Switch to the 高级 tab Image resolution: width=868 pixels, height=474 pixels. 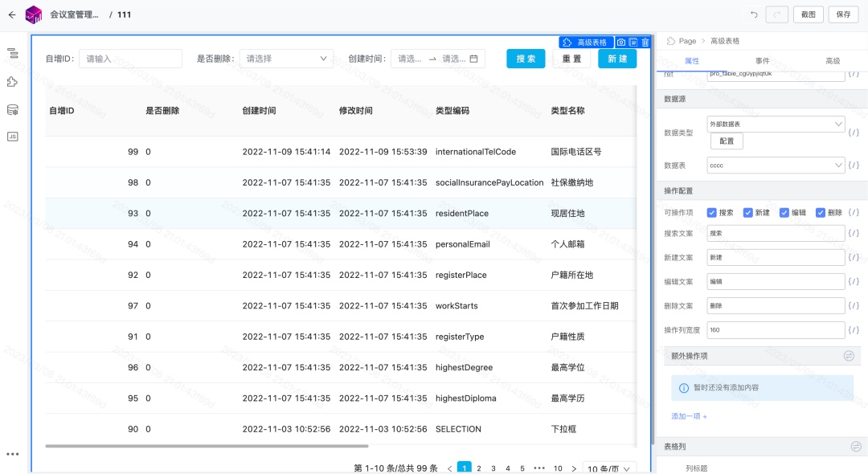(x=833, y=61)
